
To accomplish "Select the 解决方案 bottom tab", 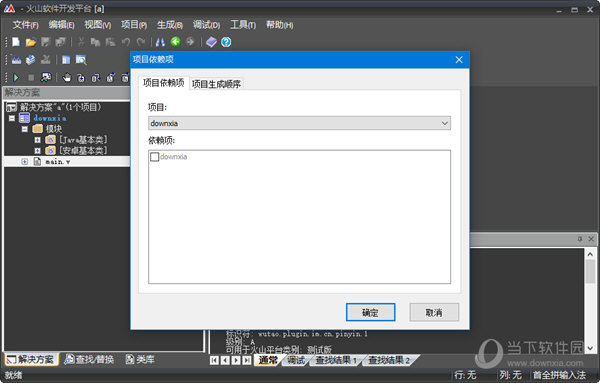I will coord(31,359).
